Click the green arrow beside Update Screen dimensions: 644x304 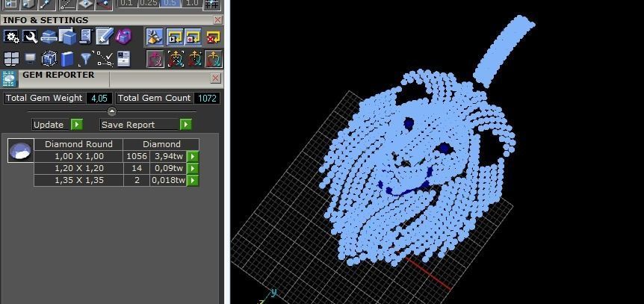[x=77, y=125]
